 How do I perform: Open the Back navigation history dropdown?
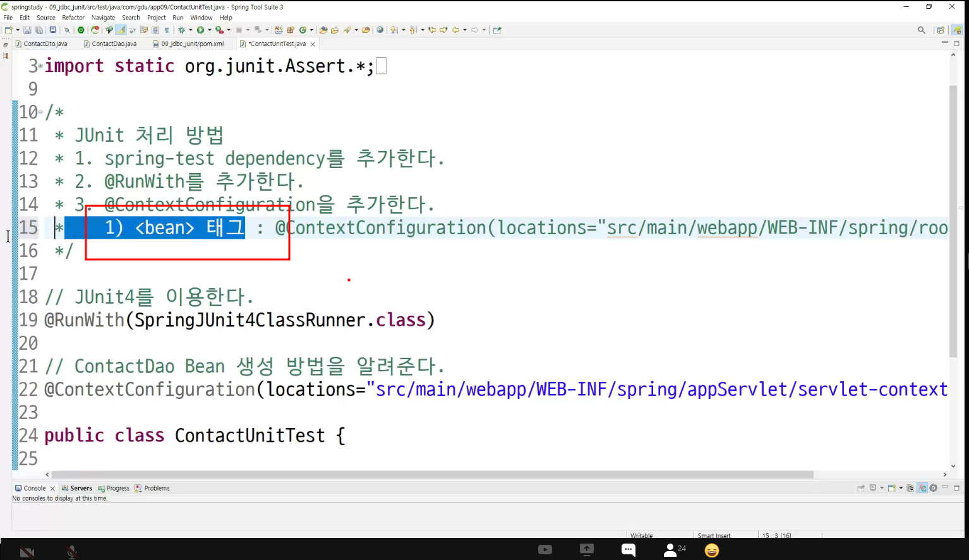coord(465,30)
